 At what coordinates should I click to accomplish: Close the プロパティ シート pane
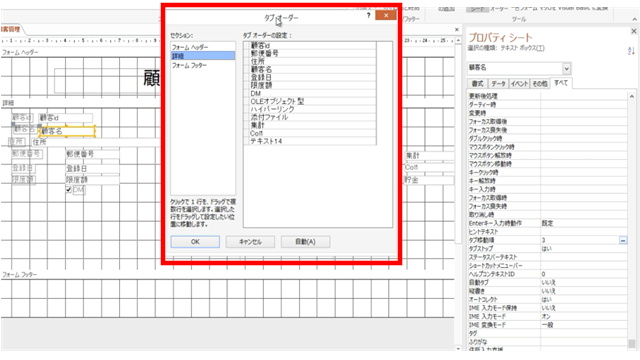coord(633,31)
